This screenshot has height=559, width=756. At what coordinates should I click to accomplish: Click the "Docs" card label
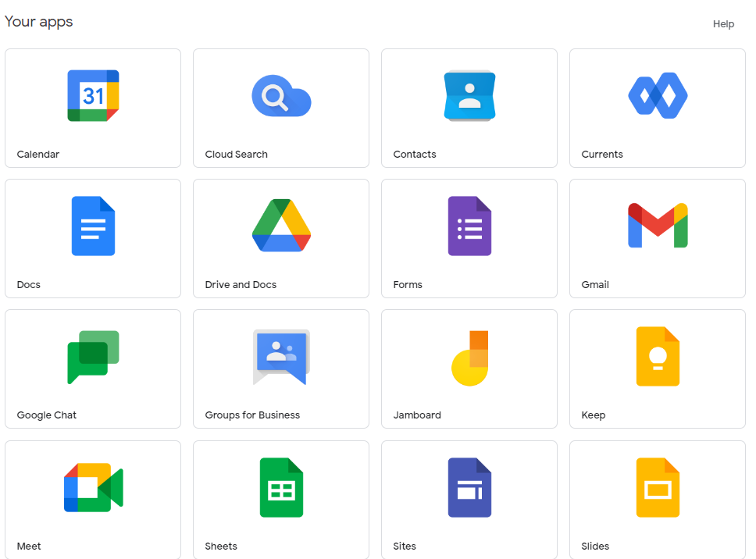[x=28, y=284]
